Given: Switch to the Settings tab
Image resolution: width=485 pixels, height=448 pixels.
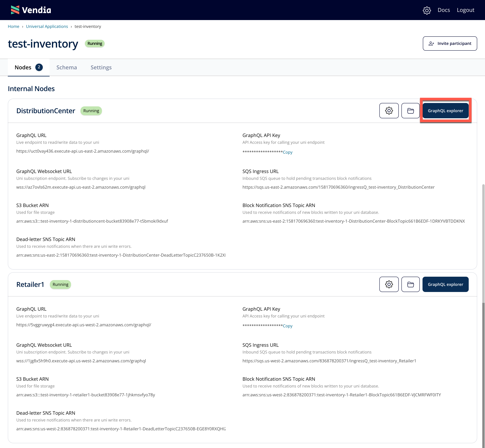Looking at the screenshot, I should coord(101,67).
